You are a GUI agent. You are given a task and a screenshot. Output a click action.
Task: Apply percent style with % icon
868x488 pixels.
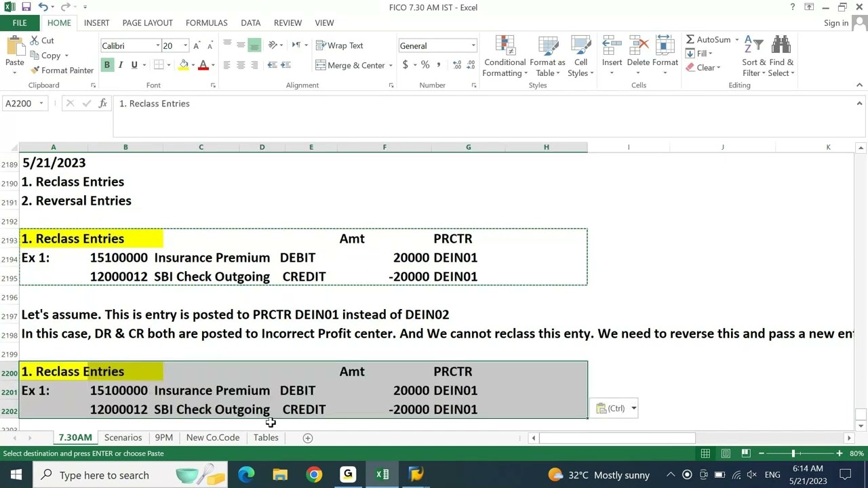425,65
